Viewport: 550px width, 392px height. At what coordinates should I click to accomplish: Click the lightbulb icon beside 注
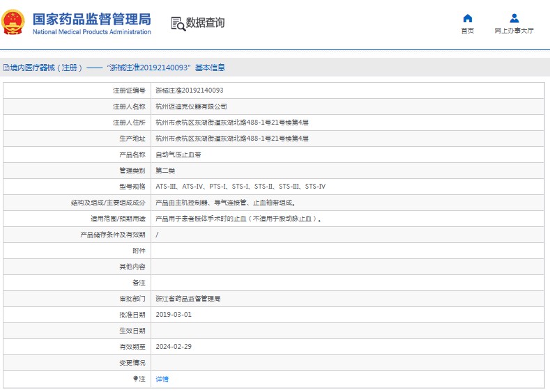pyautogui.click(x=135, y=379)
